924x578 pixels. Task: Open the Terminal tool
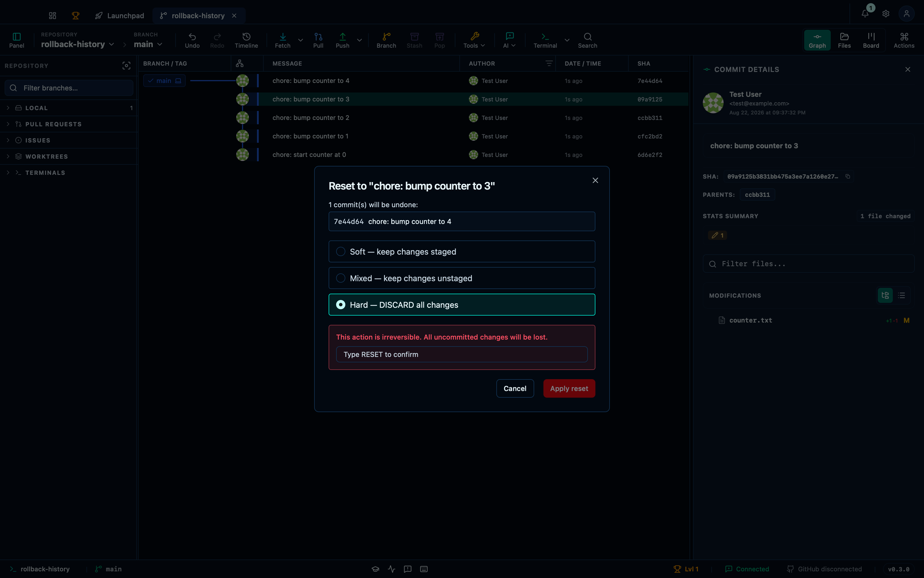pyautogui.click(x=545, y=40)
